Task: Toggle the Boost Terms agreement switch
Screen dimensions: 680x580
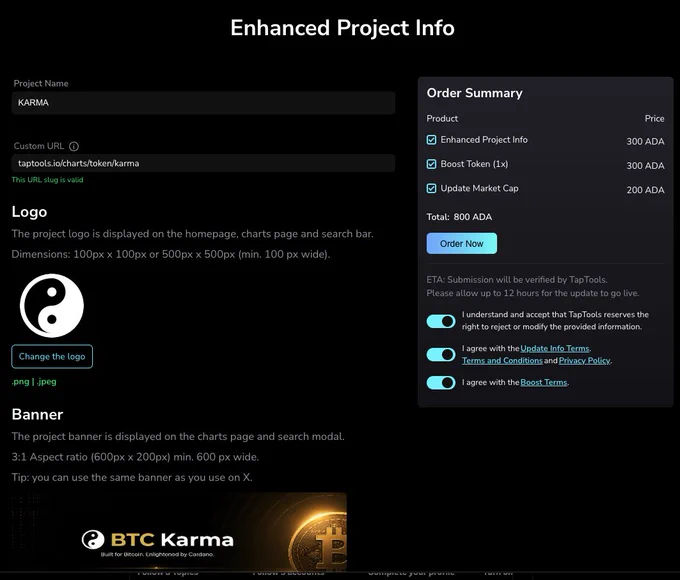Action: (441, 383)
